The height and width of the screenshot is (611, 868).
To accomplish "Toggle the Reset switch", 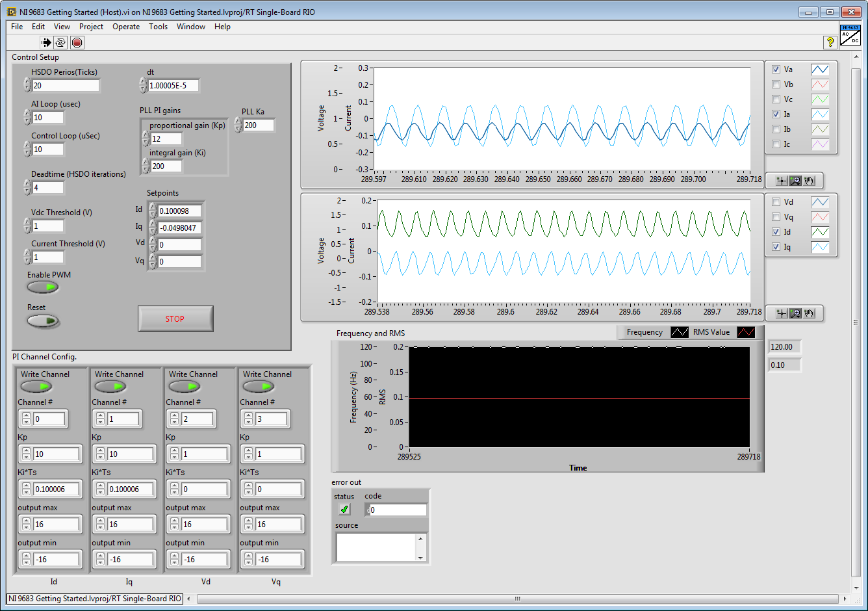I will (43, 321).
